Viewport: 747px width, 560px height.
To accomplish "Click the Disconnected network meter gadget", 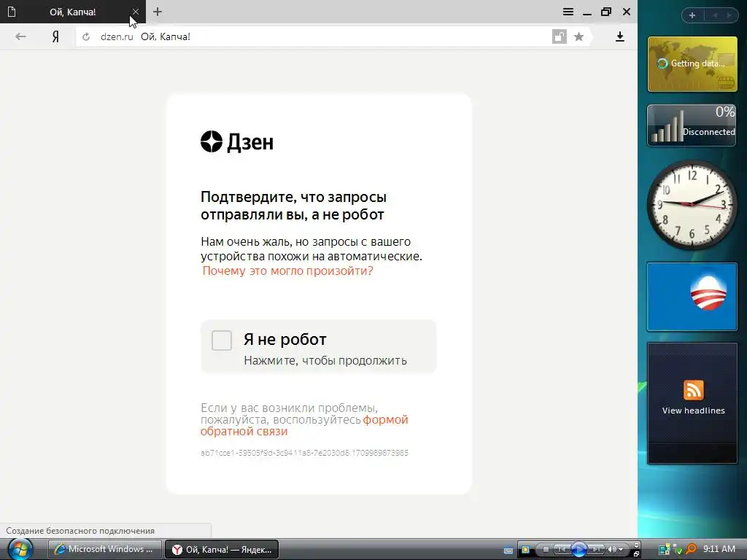I will tap(692, 125).
